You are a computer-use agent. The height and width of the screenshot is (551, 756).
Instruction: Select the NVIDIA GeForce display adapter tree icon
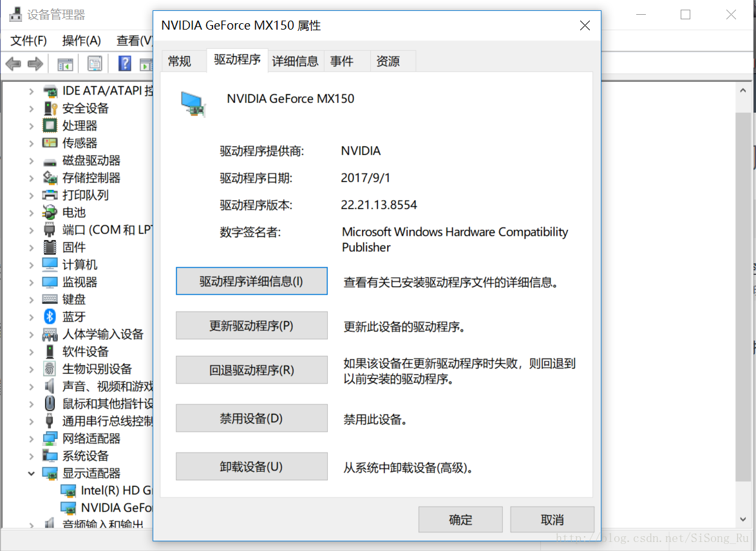(68, 508)
